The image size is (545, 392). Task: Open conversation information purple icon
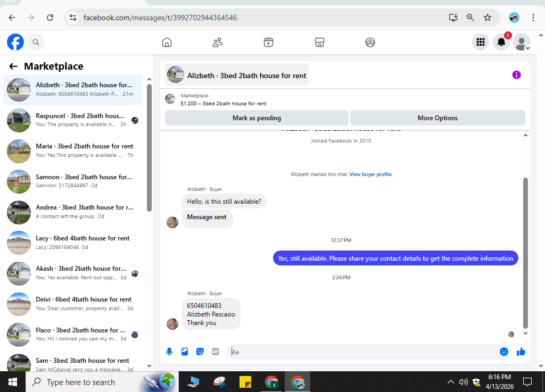pyautogui.click(x=516, y=74)
